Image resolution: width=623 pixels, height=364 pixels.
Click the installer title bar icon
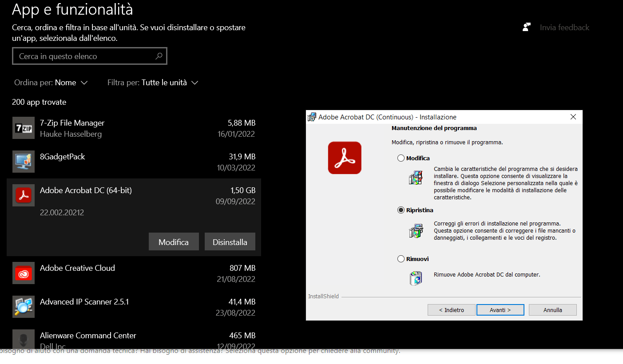coord(312,117)
